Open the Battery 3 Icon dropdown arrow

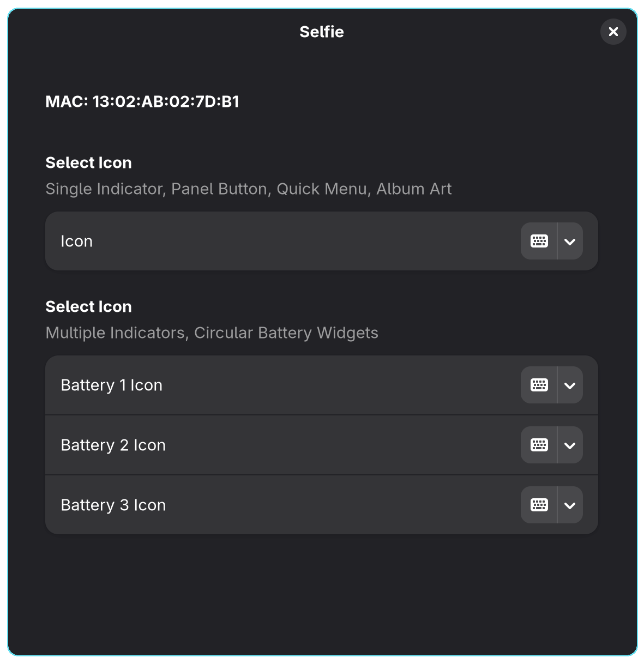coord(570,505)
